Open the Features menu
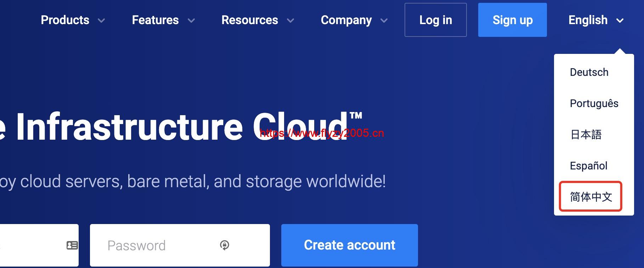Viewport: 644px width, 268px height. coord(155,20)
